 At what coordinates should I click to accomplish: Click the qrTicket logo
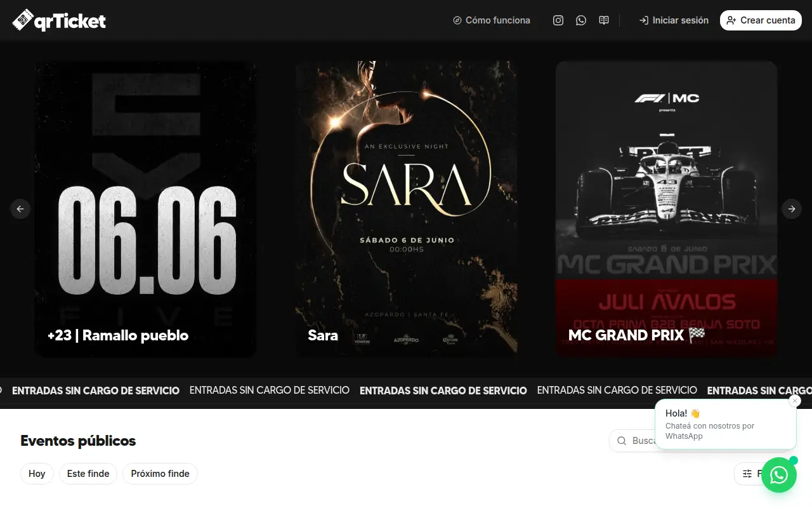pyautogui.click(x=59, y=20)
